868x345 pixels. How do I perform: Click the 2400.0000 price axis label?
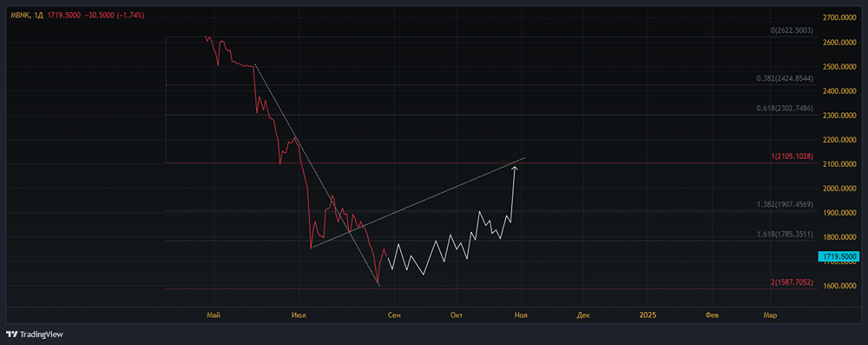(838, 91)
